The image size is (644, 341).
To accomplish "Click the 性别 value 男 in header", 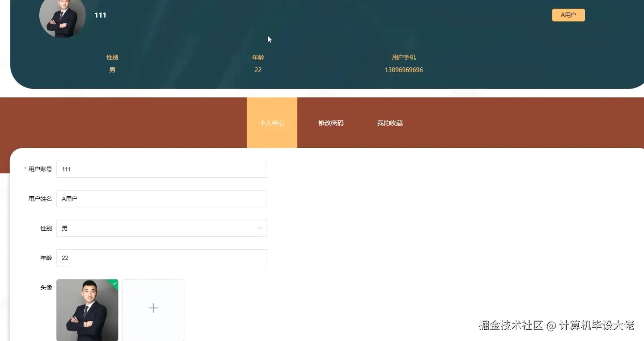I will (x=112, y=70).
